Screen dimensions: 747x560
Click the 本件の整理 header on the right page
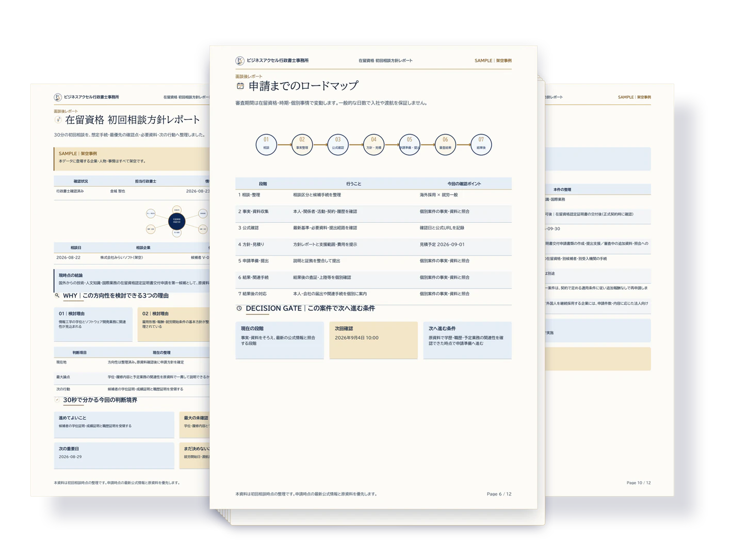(x=562, y=190)
